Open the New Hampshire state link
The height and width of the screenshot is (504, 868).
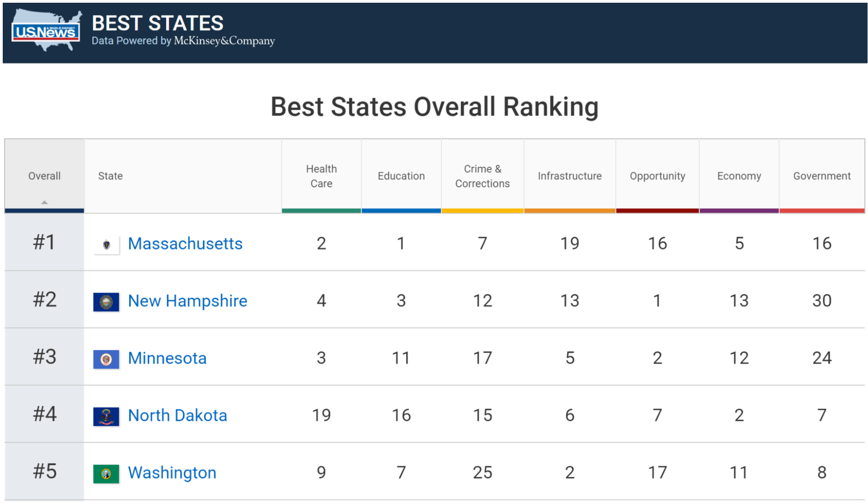tap(187, 301)
